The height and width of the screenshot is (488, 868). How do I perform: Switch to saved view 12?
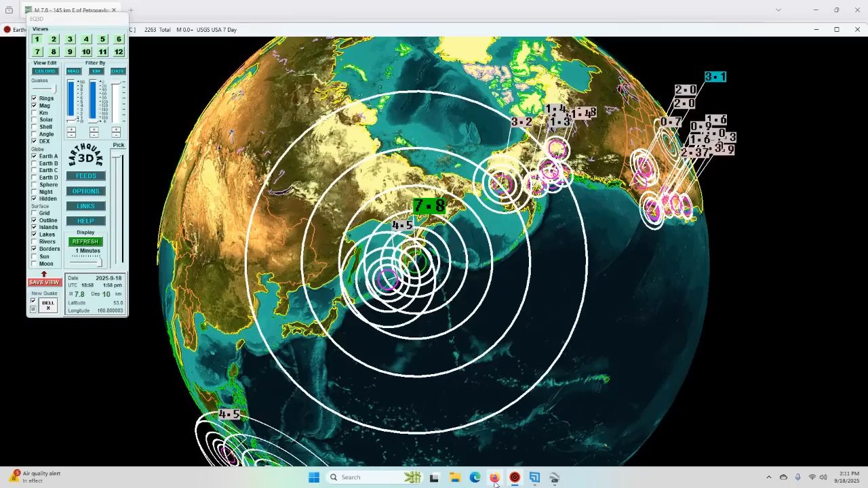tap(119, 52)
